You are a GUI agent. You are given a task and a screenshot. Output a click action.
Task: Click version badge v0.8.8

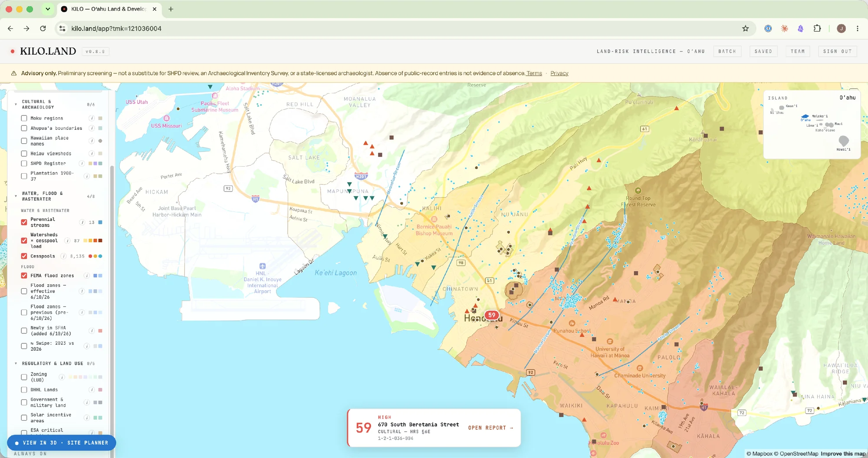point(95,52)
